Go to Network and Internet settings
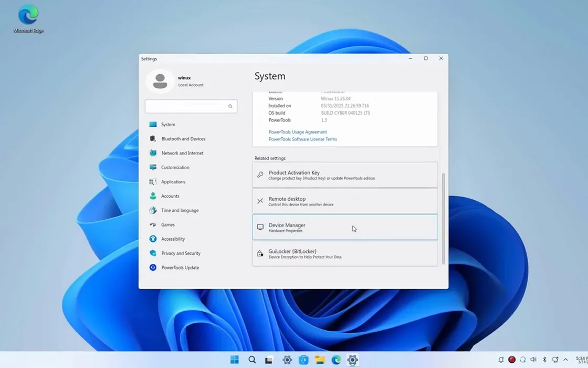This screenshot has height=368, width=588. coord(182,153)
